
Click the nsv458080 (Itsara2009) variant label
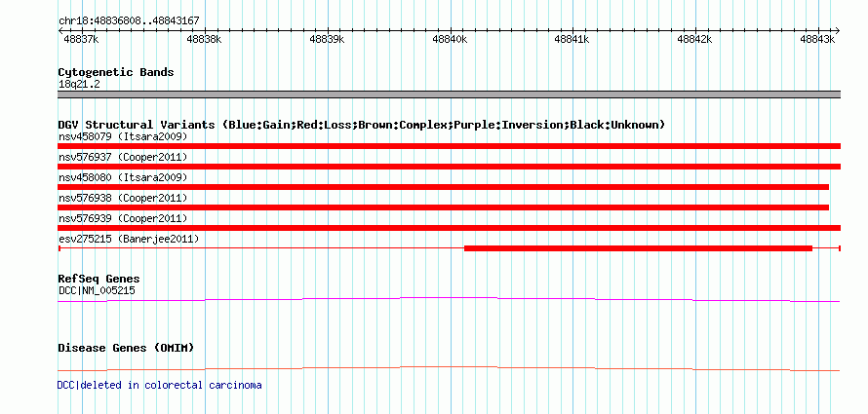123,177
